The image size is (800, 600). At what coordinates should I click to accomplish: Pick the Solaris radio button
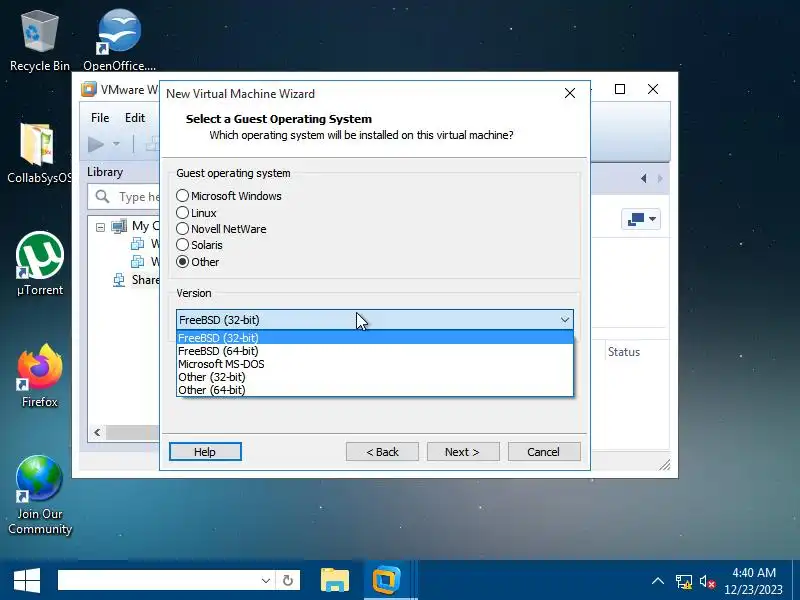pyautogui.click(x=182, y=245)
